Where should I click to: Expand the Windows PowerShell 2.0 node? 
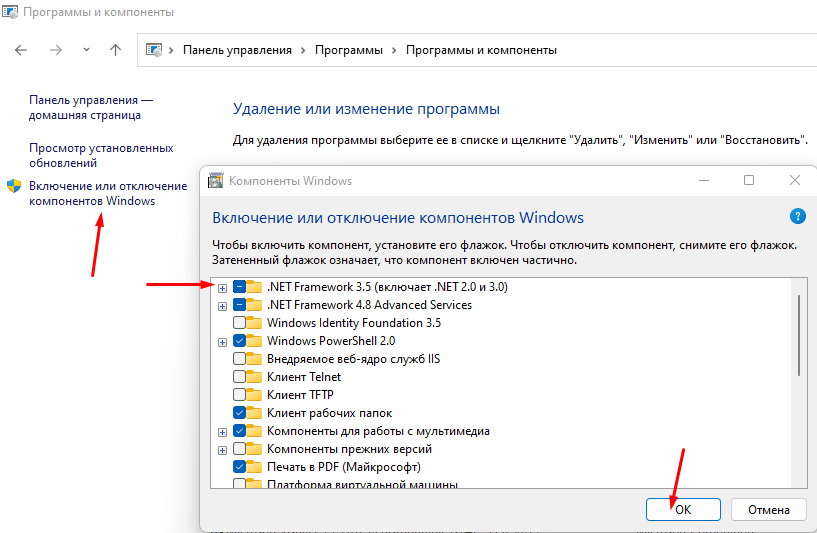(x=222, y=342)
